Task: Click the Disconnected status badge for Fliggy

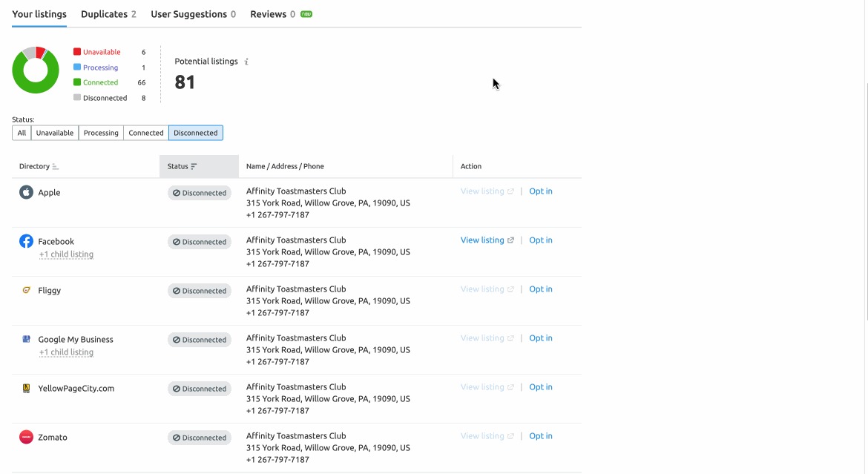Action: coord(200,291)
